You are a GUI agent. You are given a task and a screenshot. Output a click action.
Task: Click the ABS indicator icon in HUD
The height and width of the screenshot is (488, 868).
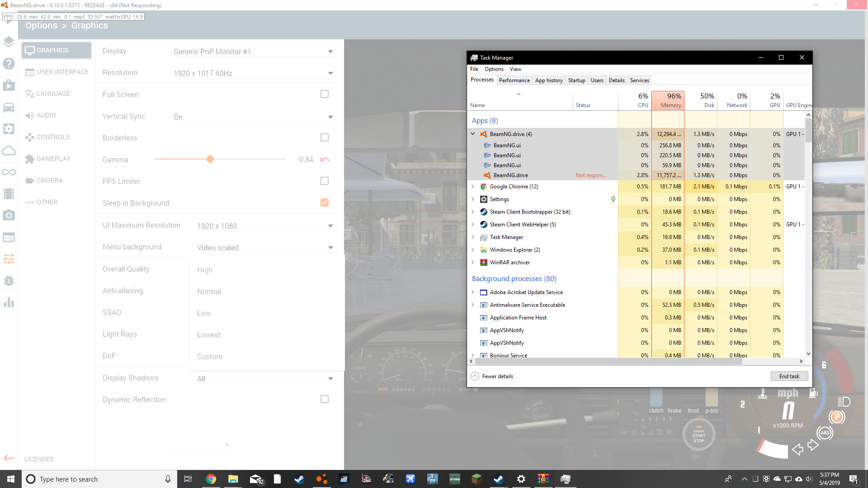click(825, 433)
